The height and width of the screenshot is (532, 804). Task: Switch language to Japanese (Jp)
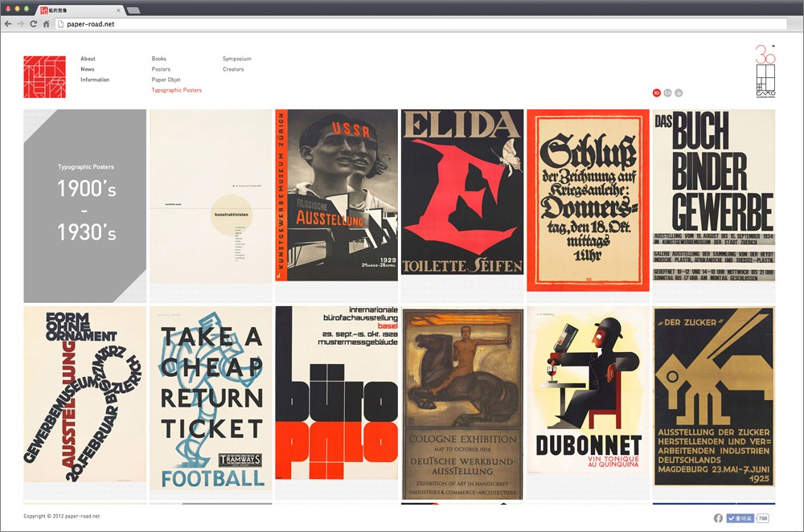679,92
